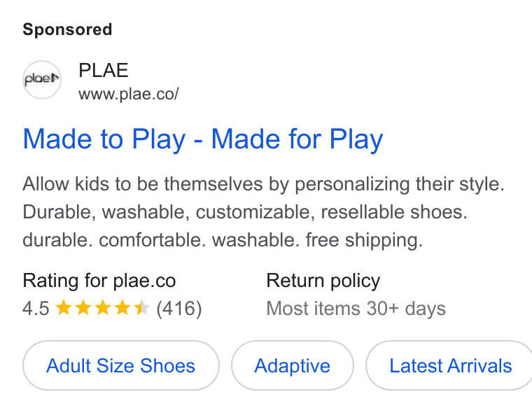
Task: Click the third gold star
Action: pos(102,308)
